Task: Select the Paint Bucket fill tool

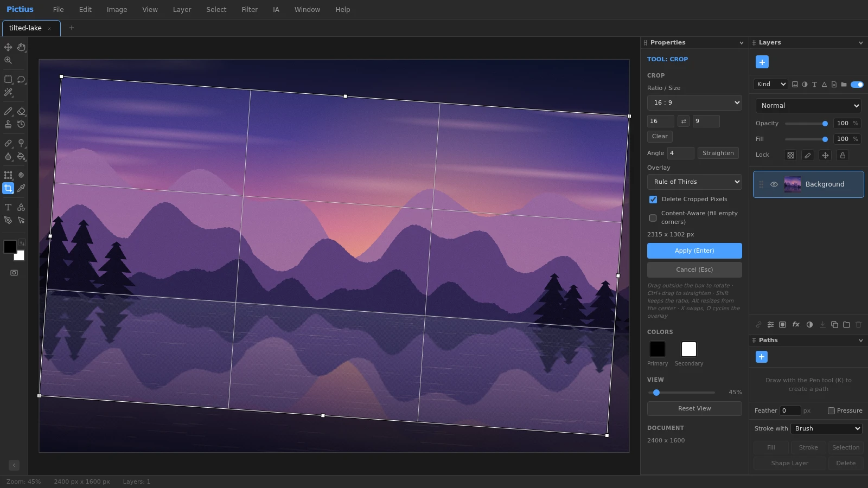Action: (x=21, y=156)
